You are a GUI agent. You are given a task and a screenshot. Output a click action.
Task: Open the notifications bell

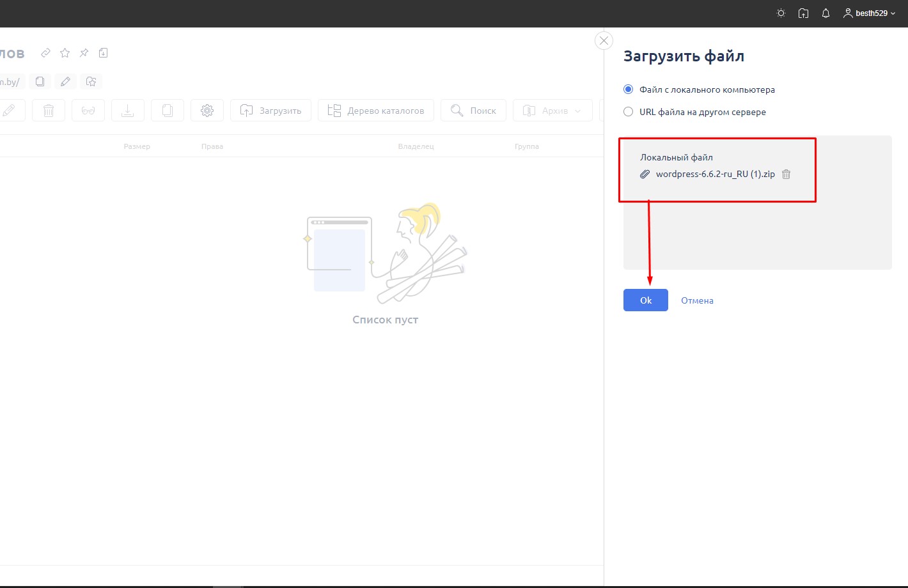pos(826,13)
